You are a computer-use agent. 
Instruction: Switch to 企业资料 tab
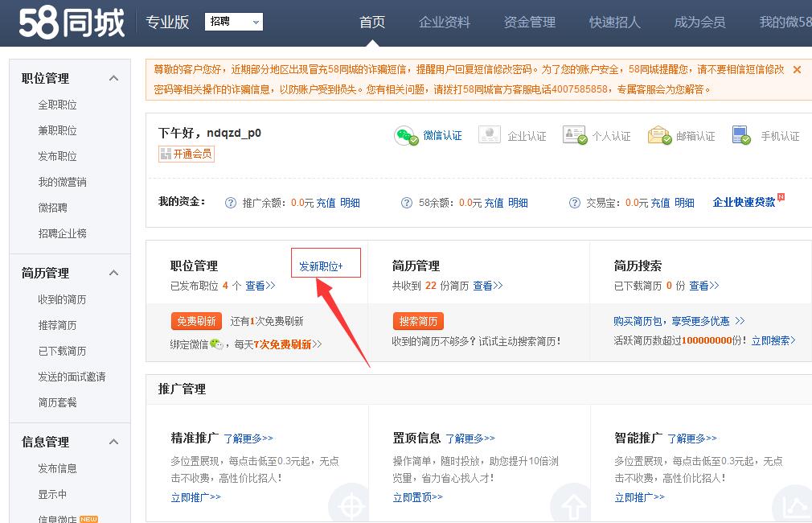tap(444, 23)
